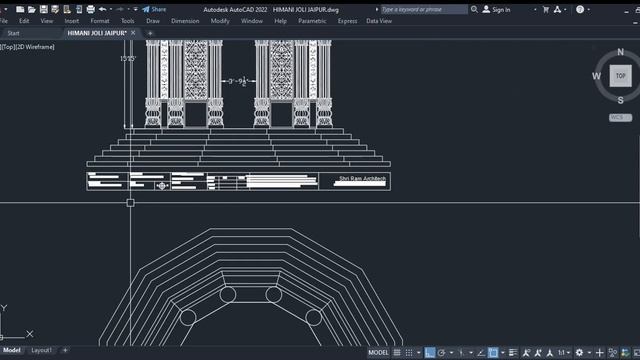640x360 pixels.
Task: Open the Window menu
Action: click(252, 21)
